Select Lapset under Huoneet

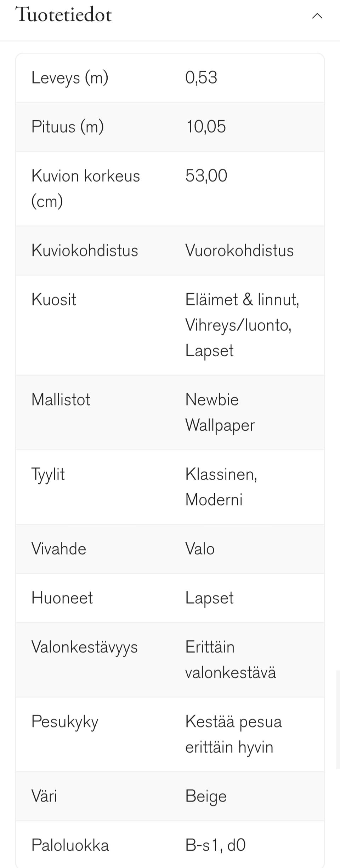[x=209, y=598]
